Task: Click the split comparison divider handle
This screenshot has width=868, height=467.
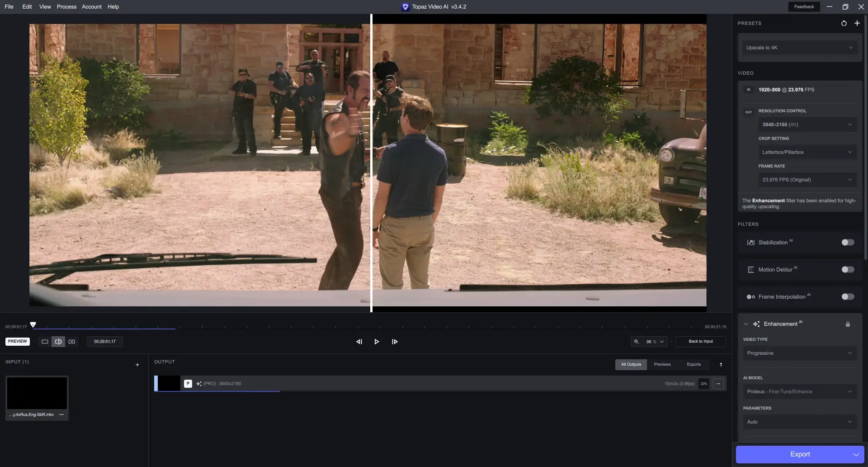Action: pos(371,163)
